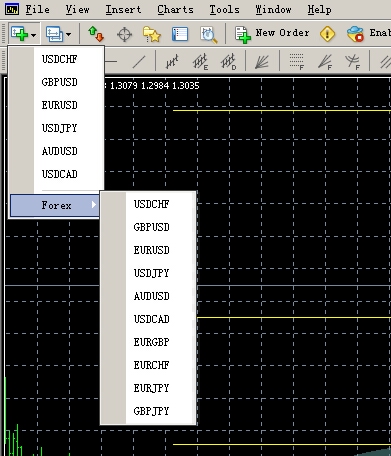The width and height of the screenshot is (391, 456).
Task: Select the Trendline drawing tool
Action: 139,62
